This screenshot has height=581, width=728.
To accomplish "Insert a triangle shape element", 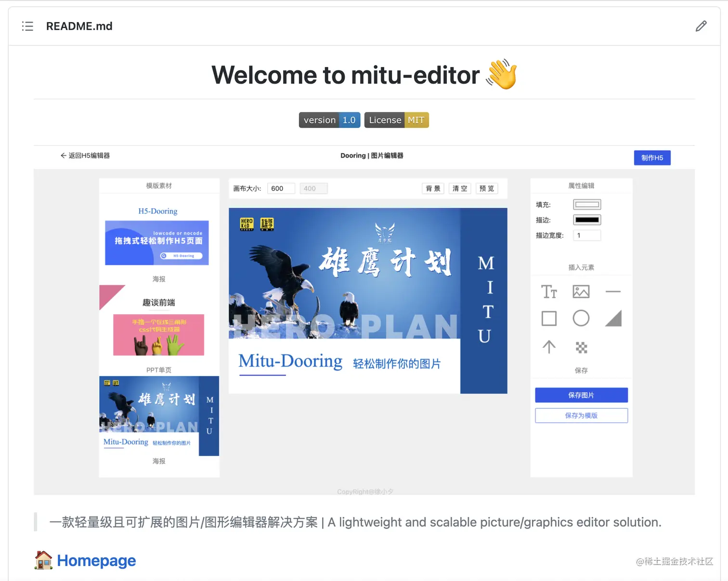I will click(x=613, y=318).
